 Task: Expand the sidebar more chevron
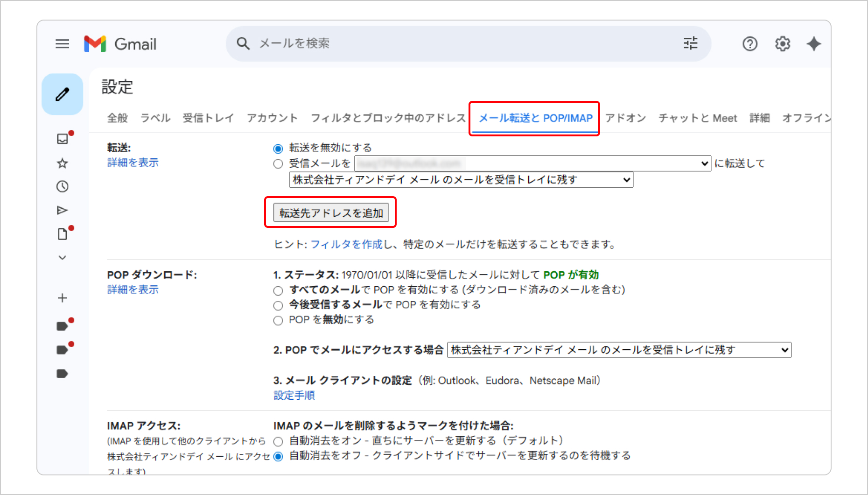click(x=62, y=258)
